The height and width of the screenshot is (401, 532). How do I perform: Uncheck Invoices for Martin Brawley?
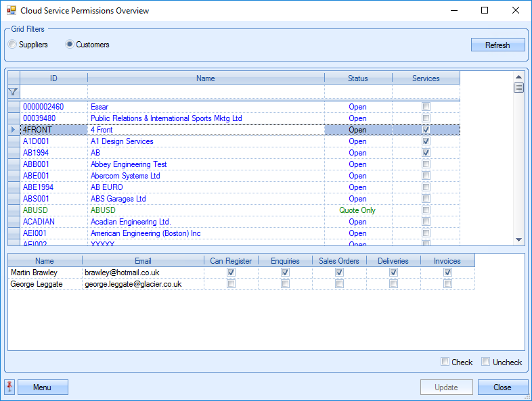point(447,273)
